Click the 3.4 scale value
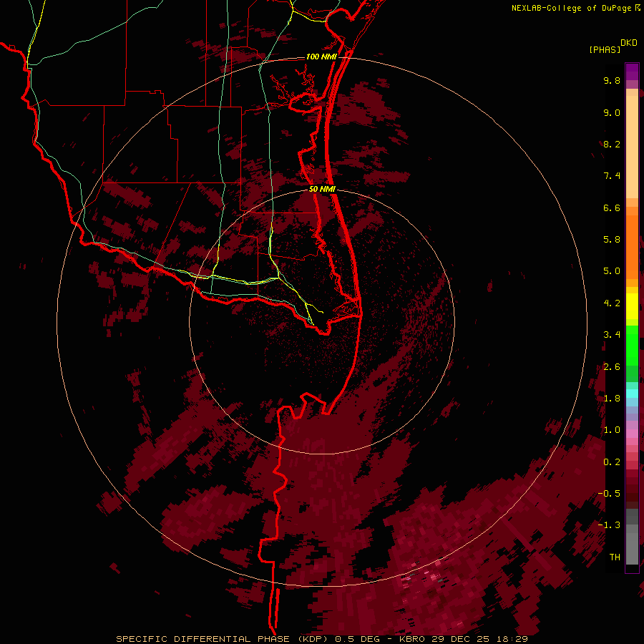 pyautogui.click(x=612, y=335)
